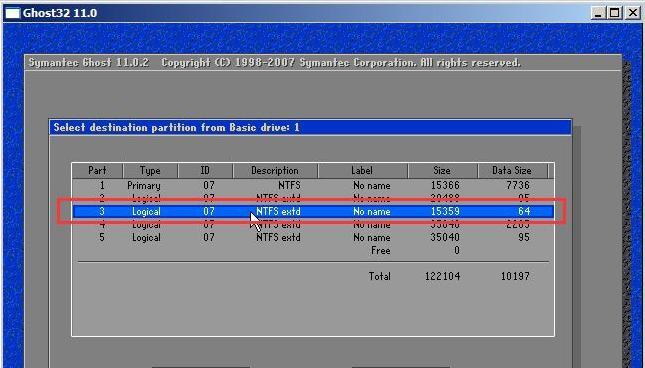The height and width of the screenshot is (368, 645).
Task: Click the Size column header
Action: [442, 171]
